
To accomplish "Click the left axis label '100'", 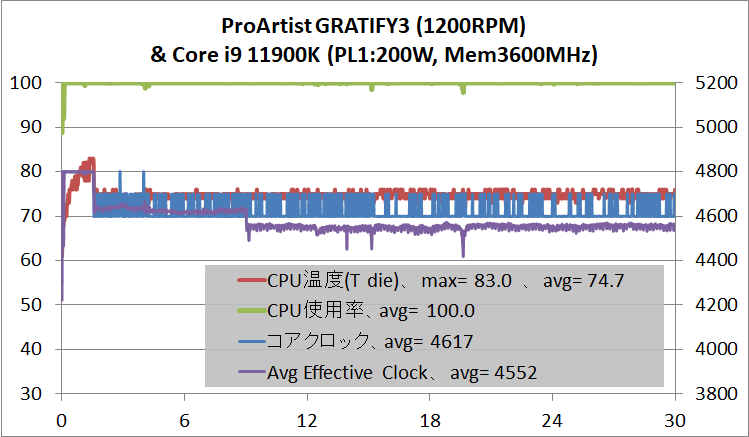I will tap(26, 83).
